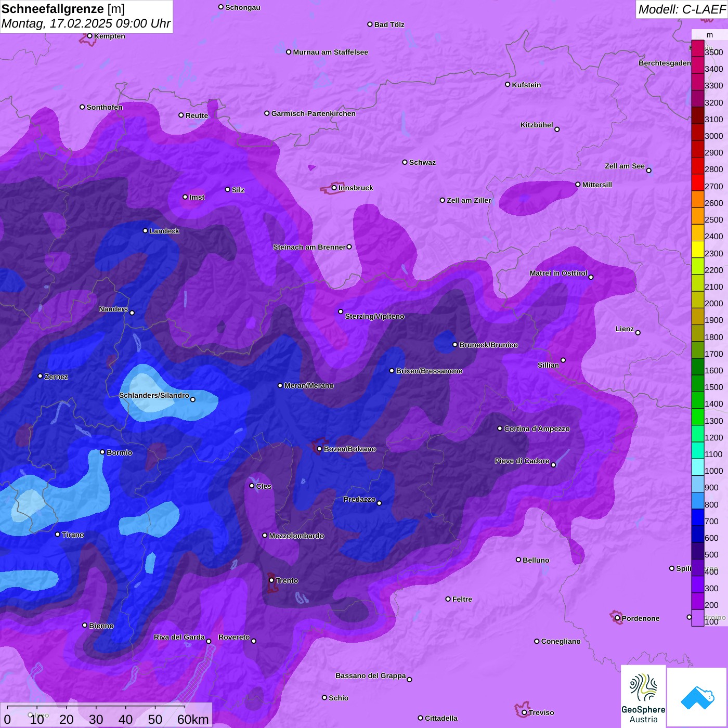The width and height of the screenshot is (728, 728).
Task: Click the Riva del Garda label
Action: [179, 637]
